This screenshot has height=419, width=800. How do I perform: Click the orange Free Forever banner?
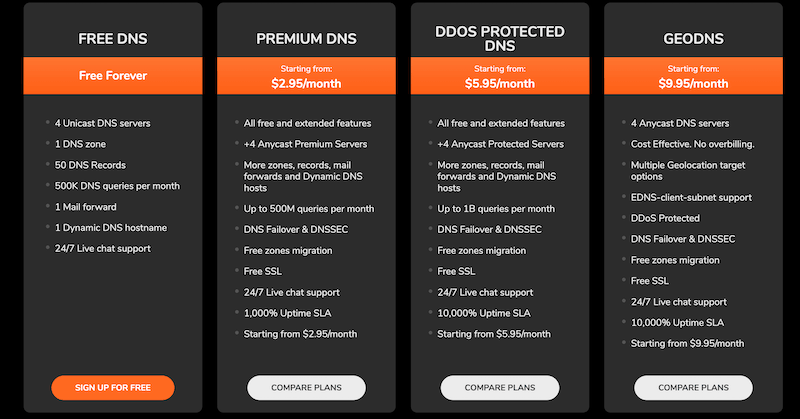pos(113,75)
